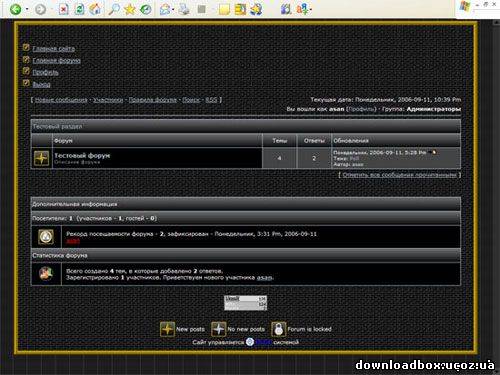Open Новые сообщения in the forum menu
Image resolution: width=500 pixels, height=375 pixels.
click(61, 100)
